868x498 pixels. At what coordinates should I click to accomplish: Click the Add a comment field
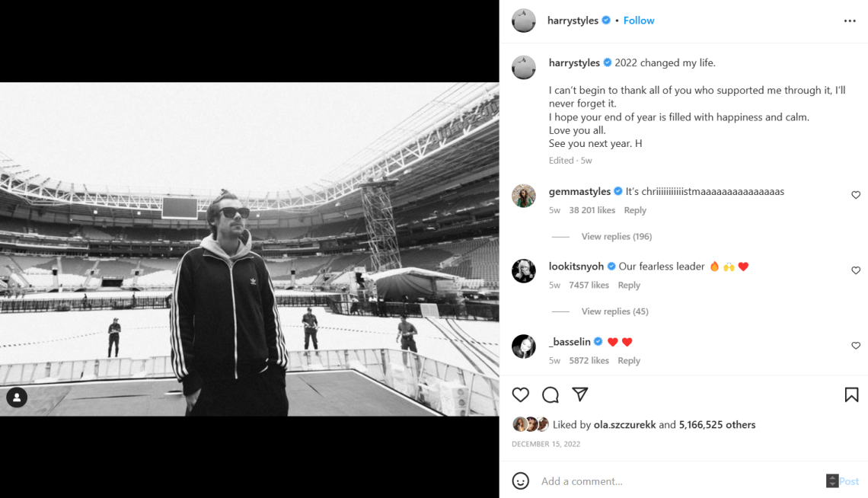tap(678, 481)
